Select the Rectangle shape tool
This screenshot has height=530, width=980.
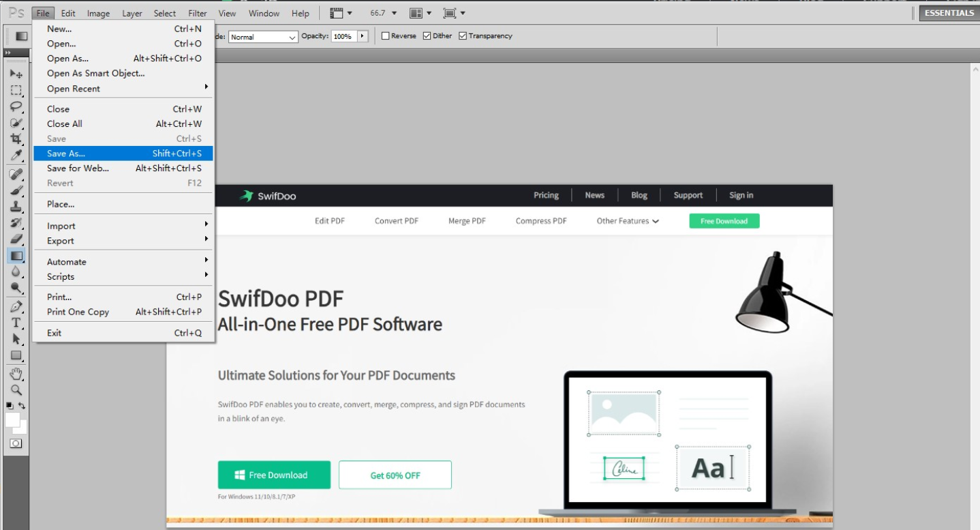16,356
